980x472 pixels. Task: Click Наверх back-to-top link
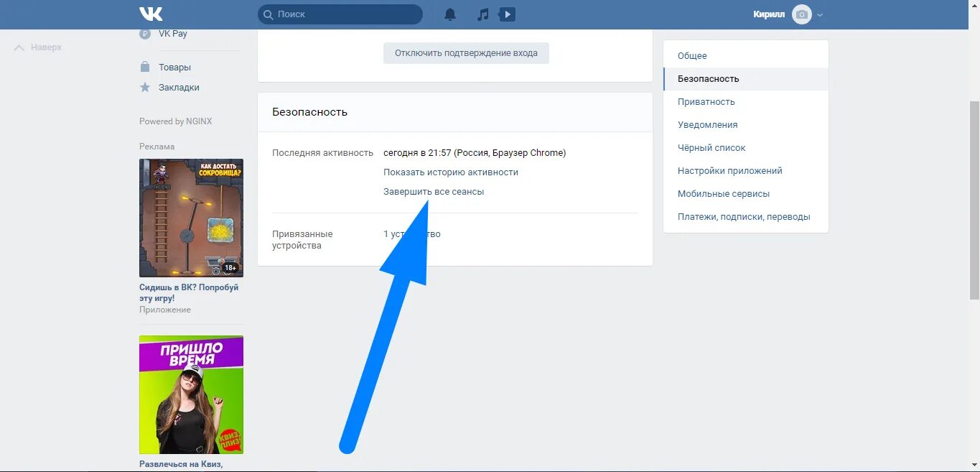pyautogui.click(x=38, y=47)
